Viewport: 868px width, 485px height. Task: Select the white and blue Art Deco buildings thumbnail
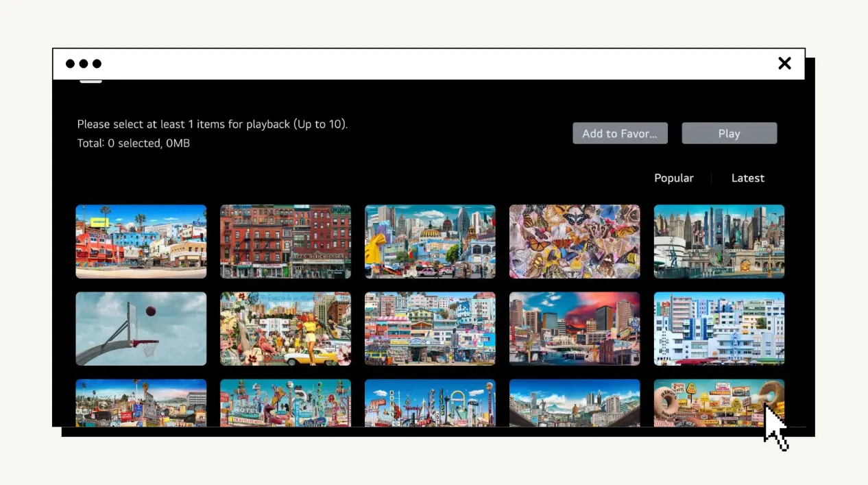point(719,329)
